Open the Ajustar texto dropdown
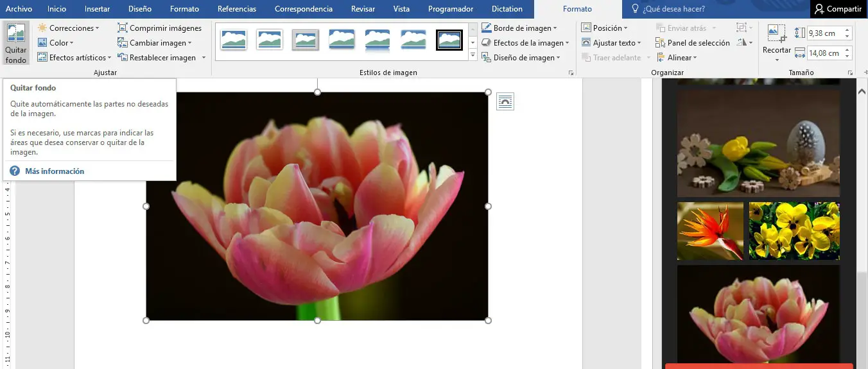This screenshot has height=369, width=868. click(x=612, y=43)
